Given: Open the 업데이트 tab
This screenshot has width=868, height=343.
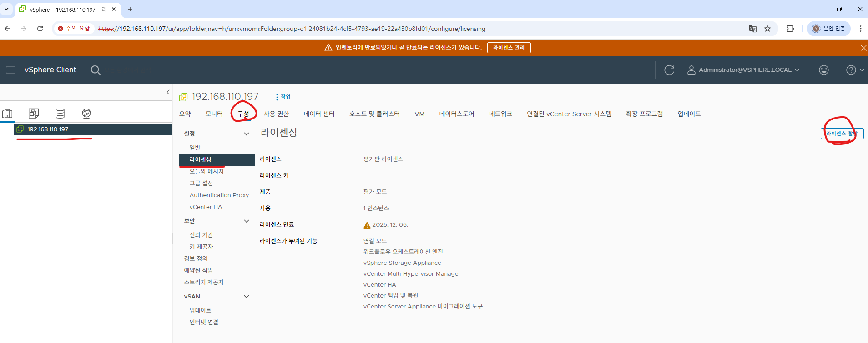Looking at the screenshot, I should tap(689, 114).
